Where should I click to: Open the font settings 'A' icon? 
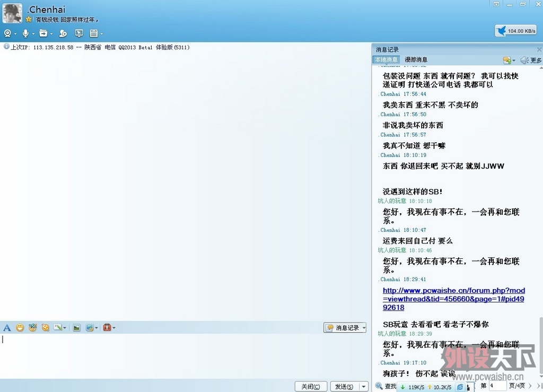pyautogui.click(x=7, y=328)
